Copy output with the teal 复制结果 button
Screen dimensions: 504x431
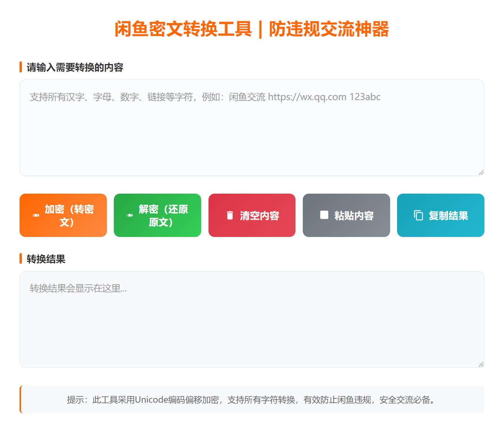point(440,215)
